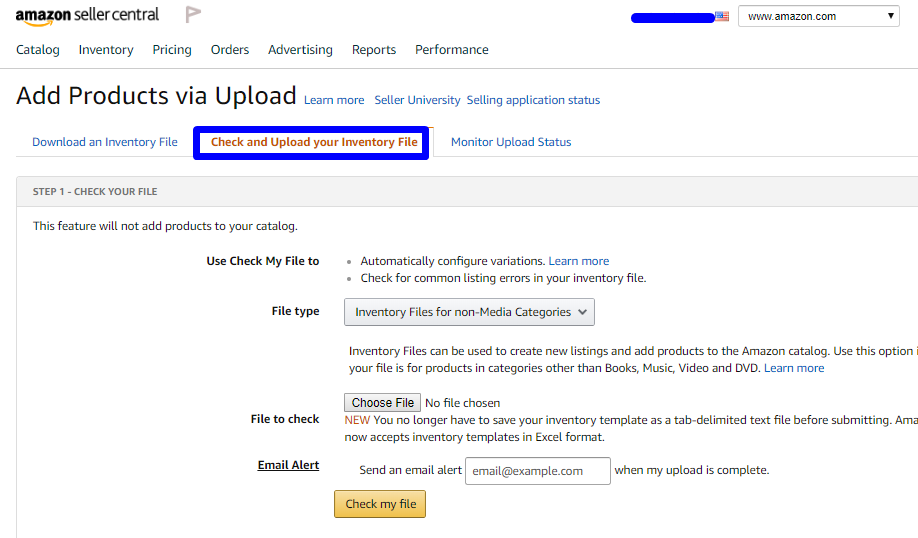The image size is (918, 538).
Task: Open the Inventory menu
Action: (x=106, y=50)
